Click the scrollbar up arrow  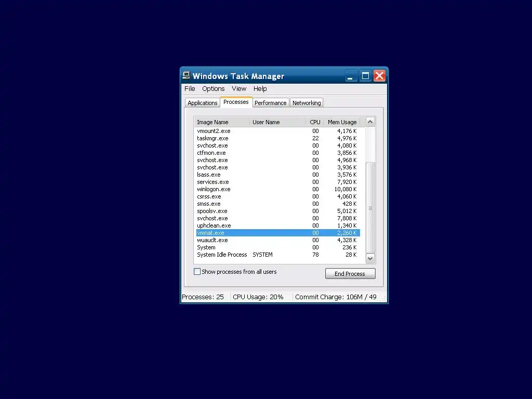370,122
